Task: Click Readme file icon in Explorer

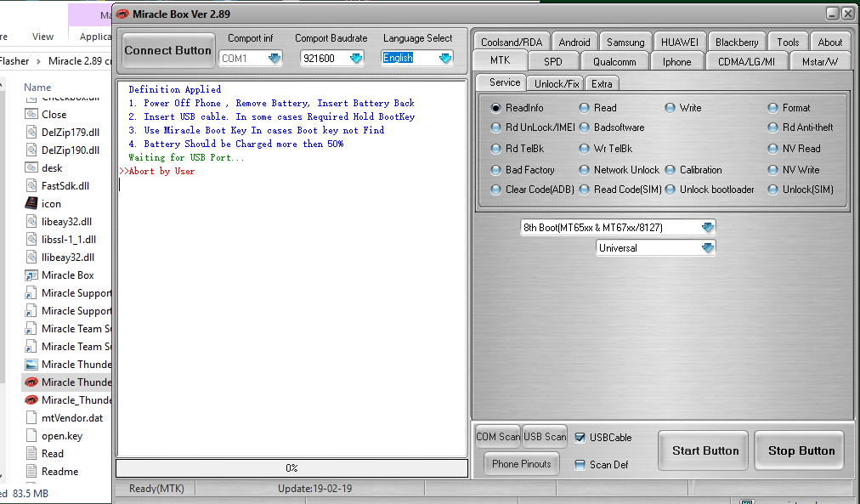Action: [x=31, y=472]
